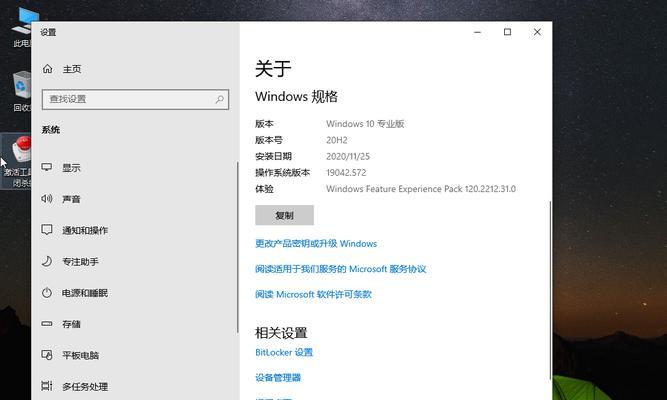Screen dimensions: 667x400
Task: Minimize the Settings window
Action: pos(477,32)
